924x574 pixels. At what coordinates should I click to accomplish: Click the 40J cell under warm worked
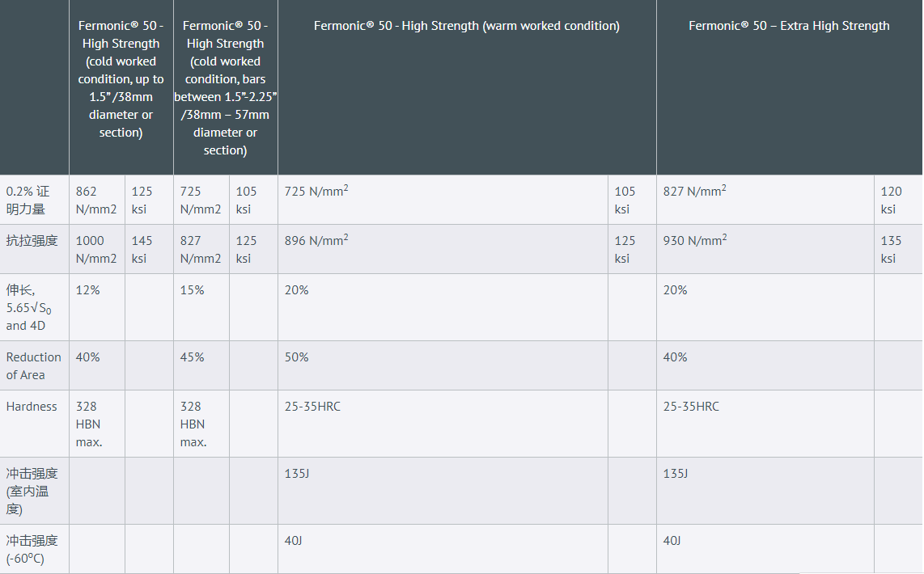click(x=293, y=540)
